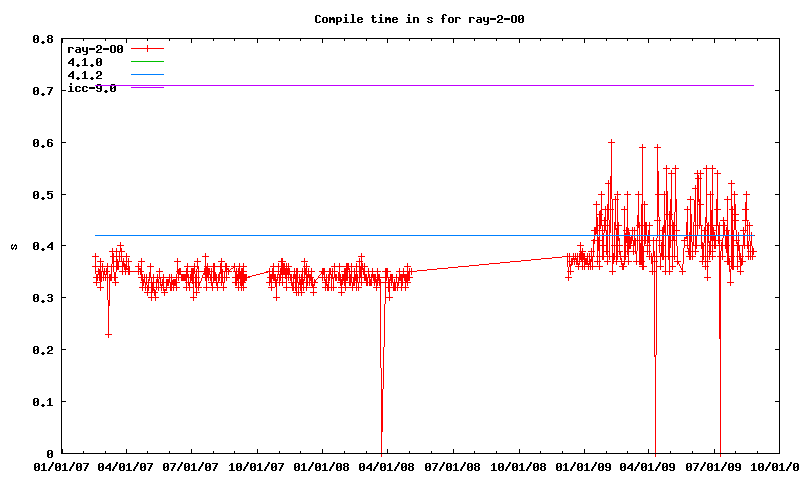Click the 0.8 y-axis tick label
This screenshot has width=800, height=480.
pyautogui.click(x=42, y=39)
